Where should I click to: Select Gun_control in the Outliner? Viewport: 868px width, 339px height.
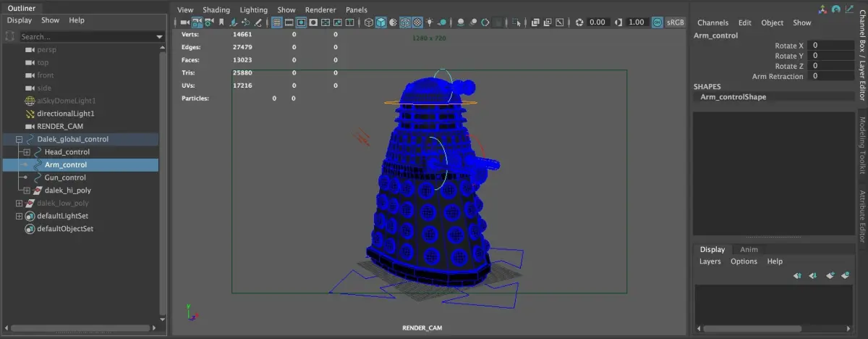pyautogui.click(x=65, y=177)
